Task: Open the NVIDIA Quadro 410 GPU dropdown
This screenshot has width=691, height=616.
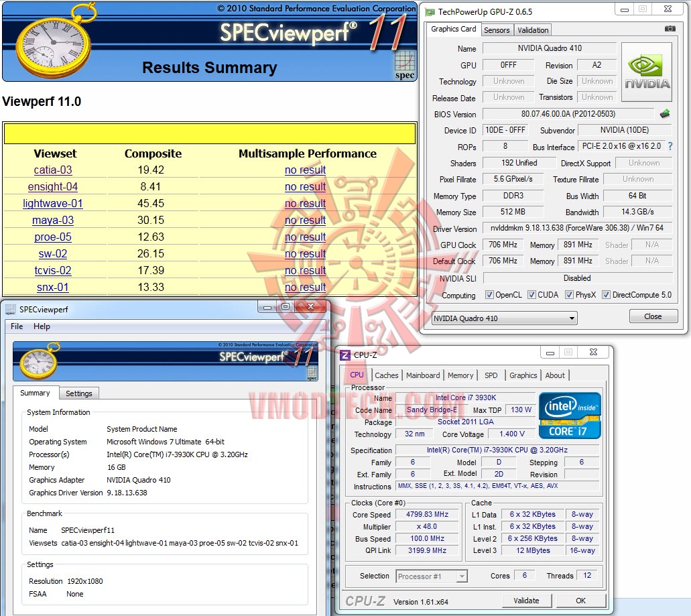Action: pos(504,318)
